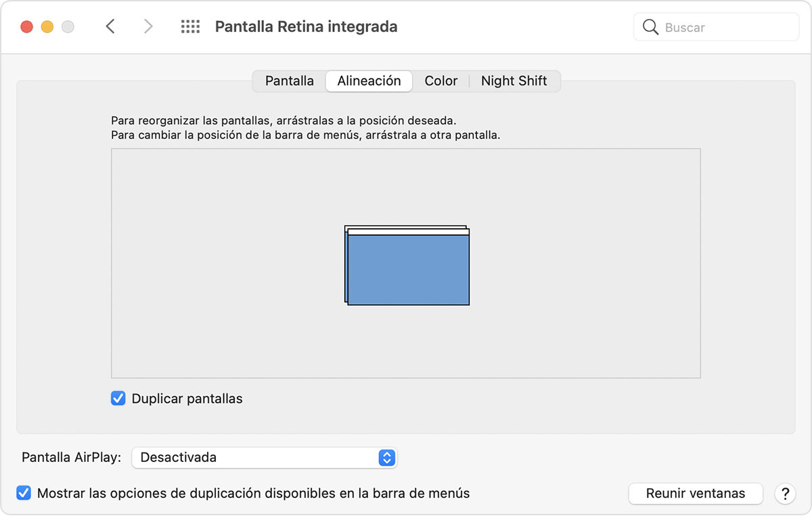Select the Alineación tab

[x=369, y=81]
